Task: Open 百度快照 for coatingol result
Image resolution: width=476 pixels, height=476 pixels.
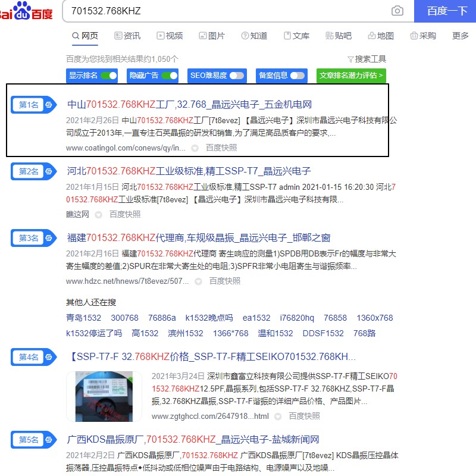Action: point(221,148)
